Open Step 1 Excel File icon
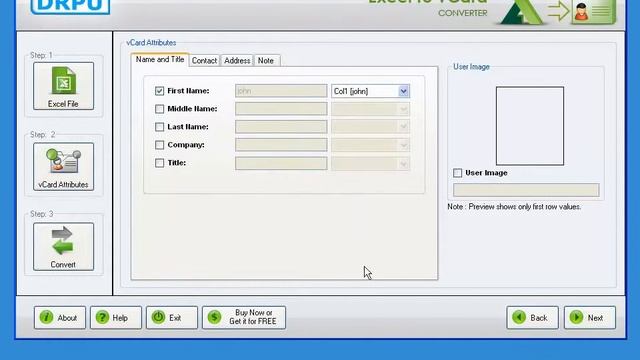This screenshot has height=360, width=640. click(x=63, y=86)
